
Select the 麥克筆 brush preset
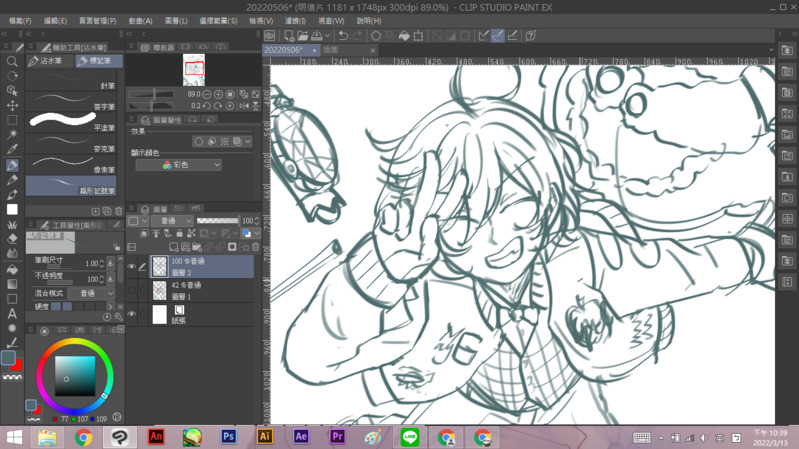pos(71,143)
